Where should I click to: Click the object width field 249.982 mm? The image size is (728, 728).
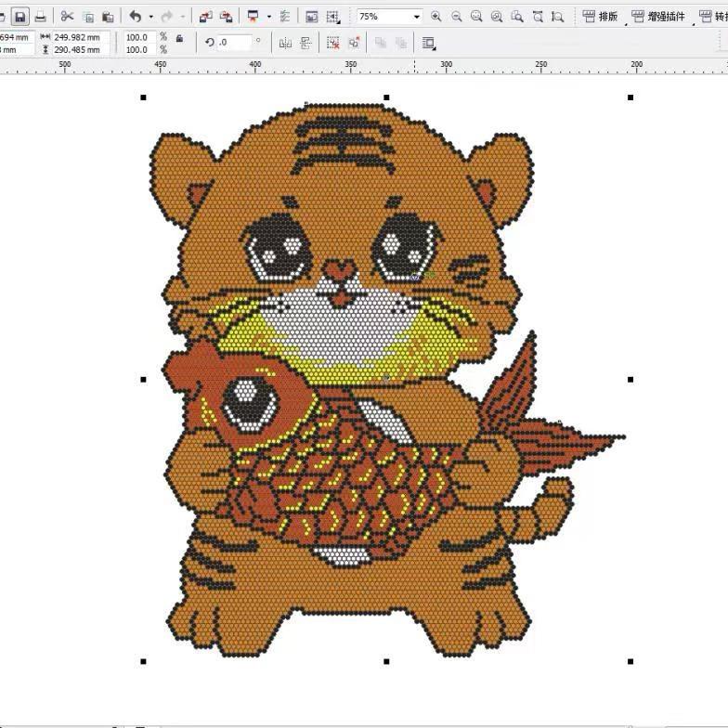pyautogui.click(x=81, y=37)
